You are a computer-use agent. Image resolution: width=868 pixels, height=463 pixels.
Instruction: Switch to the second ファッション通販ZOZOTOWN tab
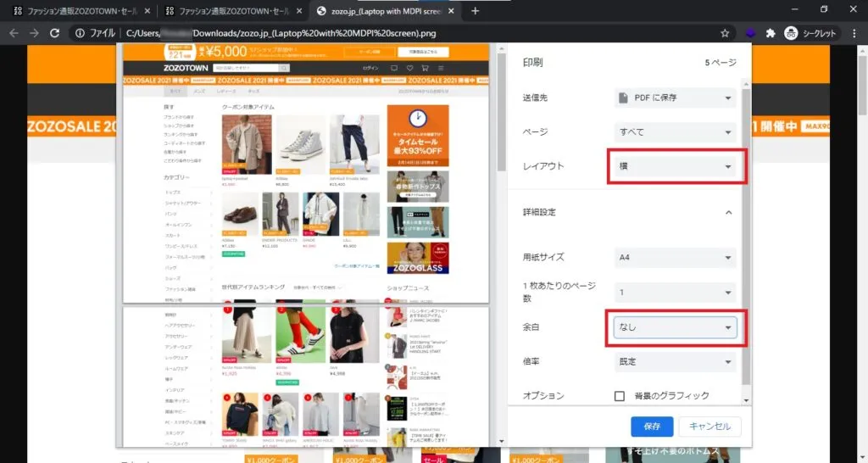pyautogui.click(x=232, y=10)
